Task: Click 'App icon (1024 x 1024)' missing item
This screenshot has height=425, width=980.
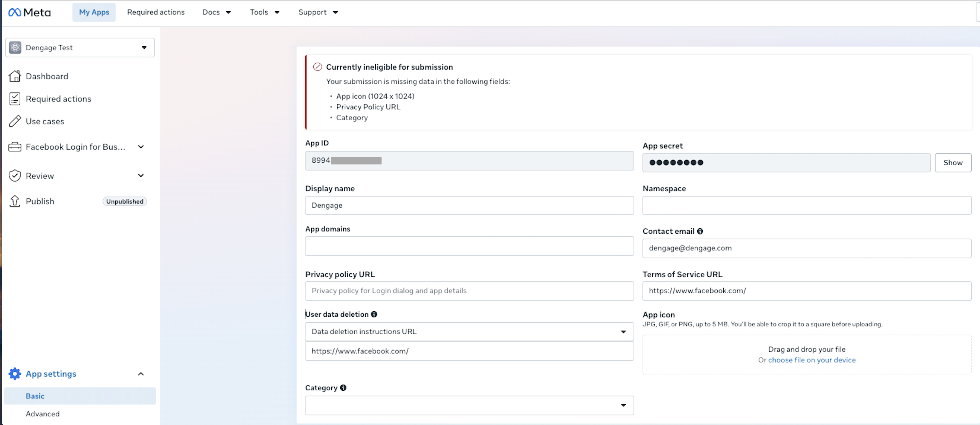Action: pos(375,96)
